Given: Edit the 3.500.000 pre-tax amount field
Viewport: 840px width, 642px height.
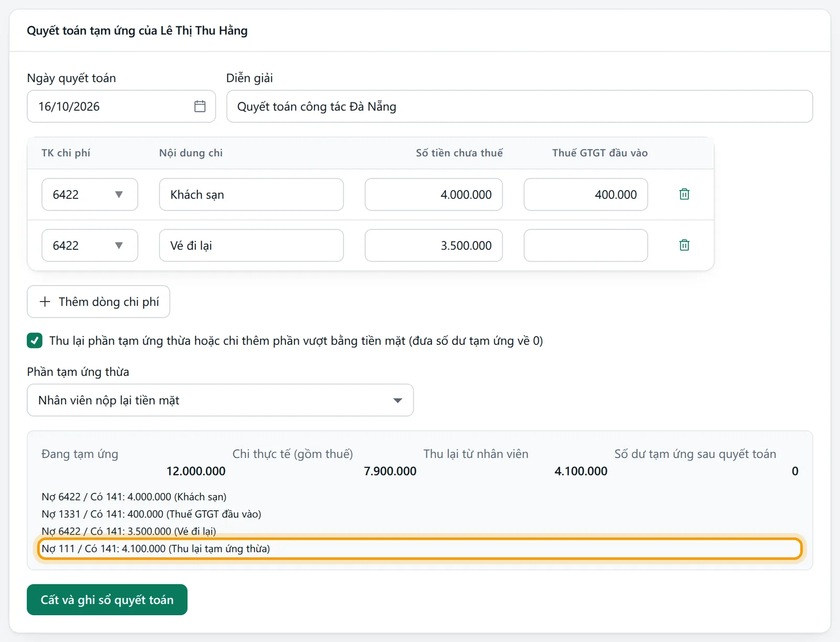Looking at the screenshot, I should 434,246.
